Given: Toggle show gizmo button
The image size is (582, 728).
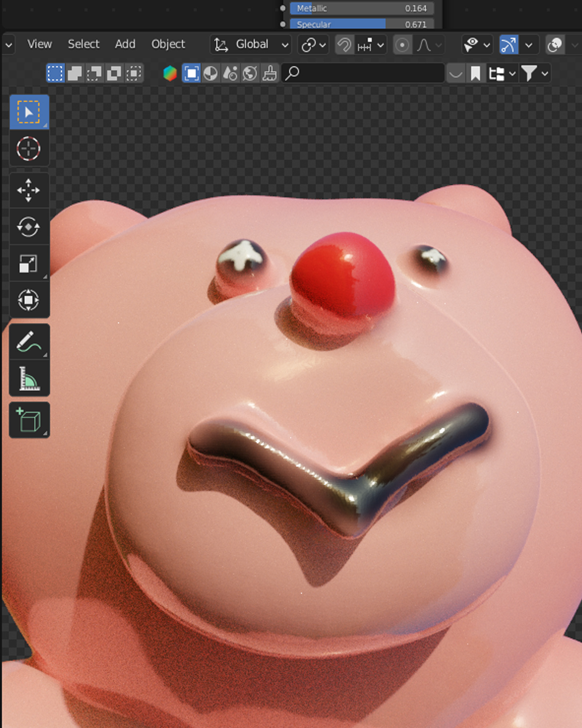Looking at the screenshot, I should (509, 45).
